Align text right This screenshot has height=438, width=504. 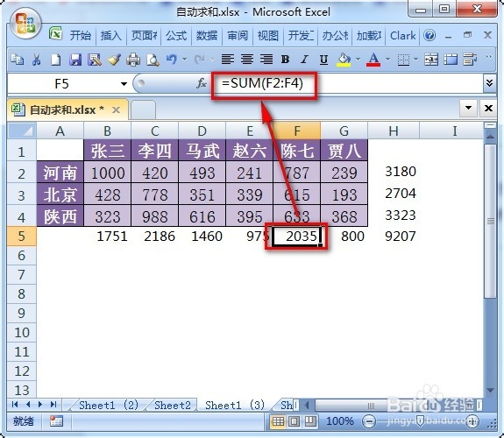pyautogui.click(x=266, y=60)
